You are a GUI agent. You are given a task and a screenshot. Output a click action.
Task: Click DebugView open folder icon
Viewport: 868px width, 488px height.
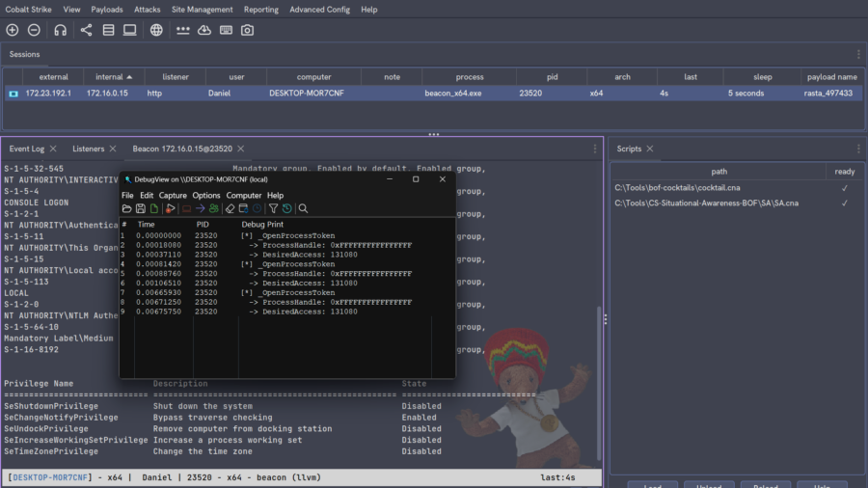pyautogui.click(x=126, y=208)
